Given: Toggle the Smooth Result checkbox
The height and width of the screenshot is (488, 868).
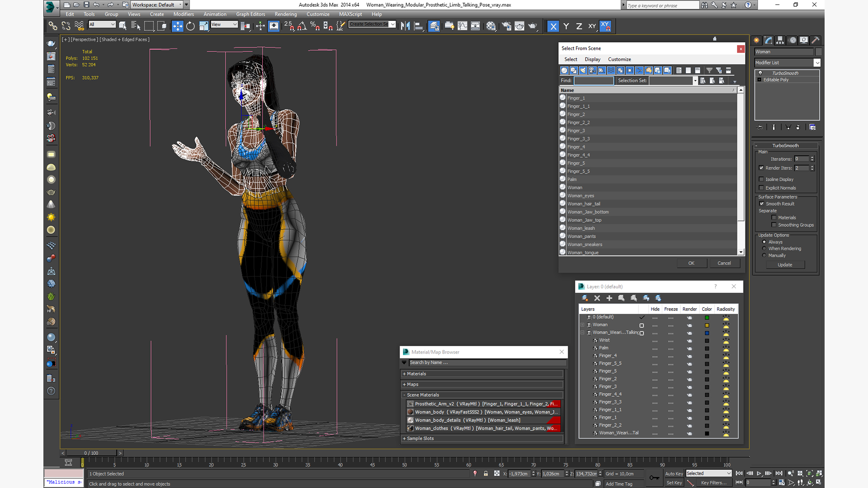Looking at the screenshot, I should click(x=762, y=204).
